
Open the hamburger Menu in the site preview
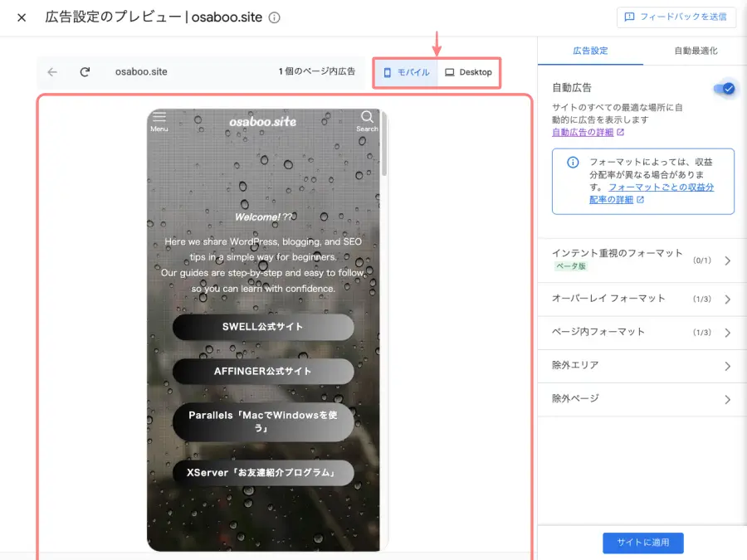[x=159, y=119]
